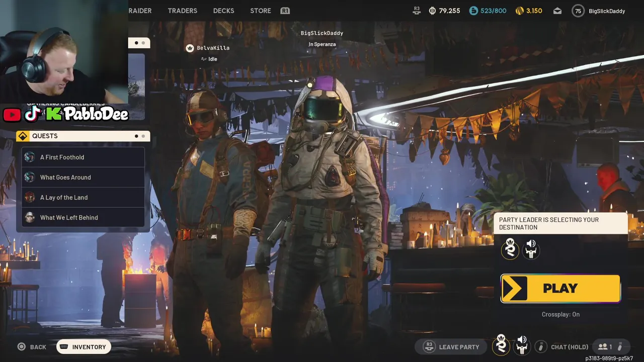Screen dimensions: 644x362
Task: Open the A First Foothold quest
Action: point(83,157)
